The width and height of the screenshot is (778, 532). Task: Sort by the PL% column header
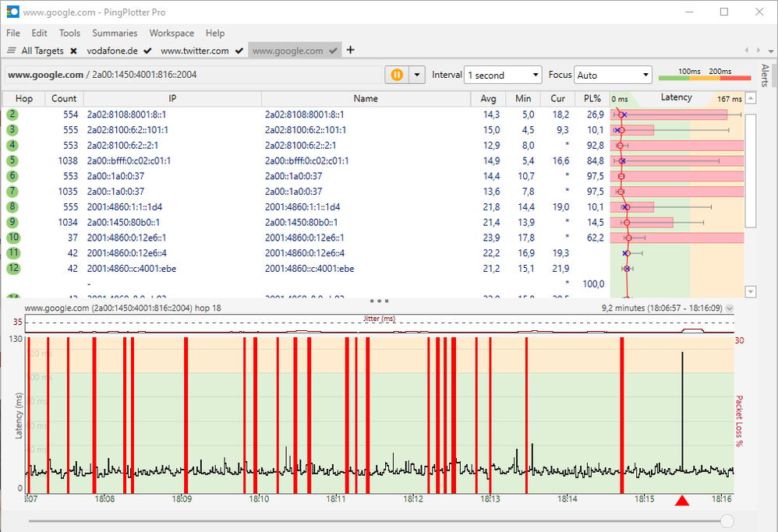click(x=592, y=98)
